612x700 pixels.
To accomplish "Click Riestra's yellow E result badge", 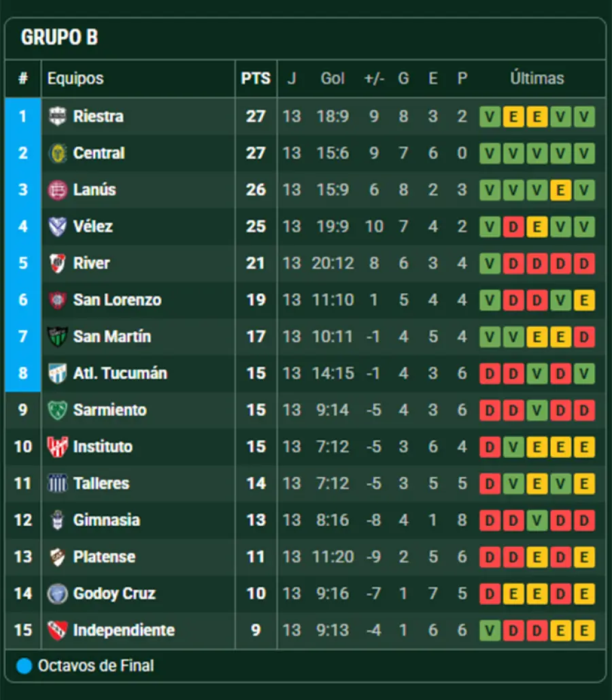I will click(513, 116).
